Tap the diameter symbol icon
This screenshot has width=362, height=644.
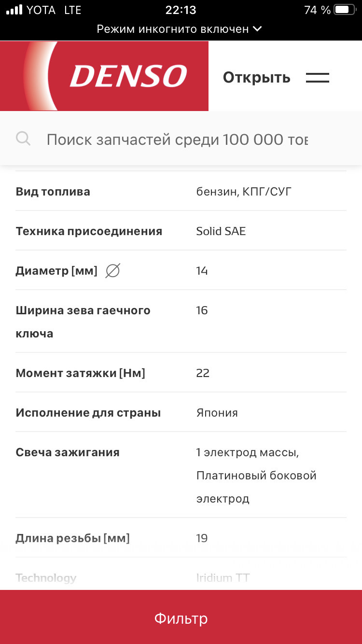[112, 271]
